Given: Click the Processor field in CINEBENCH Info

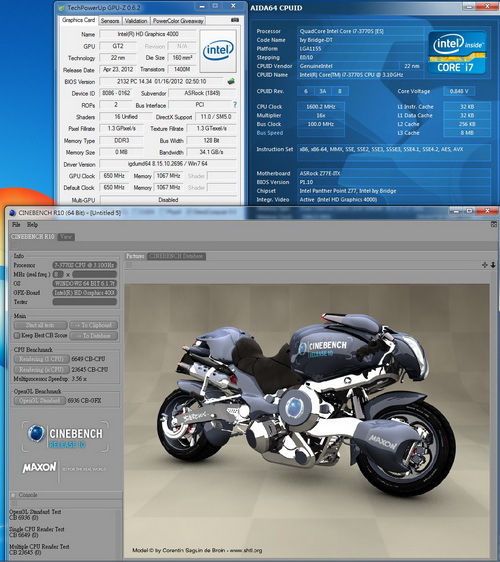Looking at the screenshot, I should [x=85, y=265].
